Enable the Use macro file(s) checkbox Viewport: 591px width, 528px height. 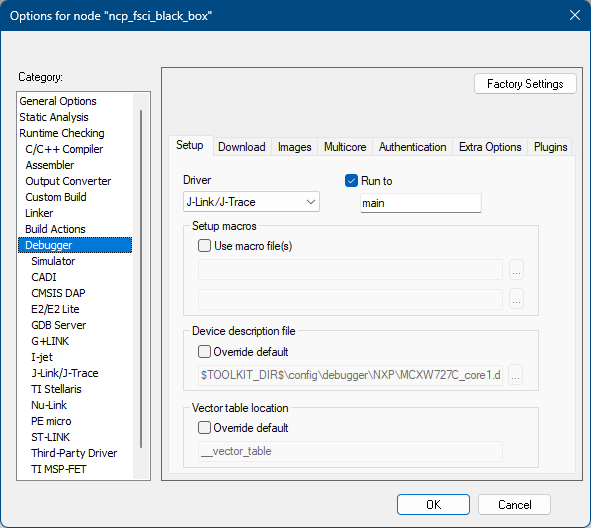(x=204, y=246)
